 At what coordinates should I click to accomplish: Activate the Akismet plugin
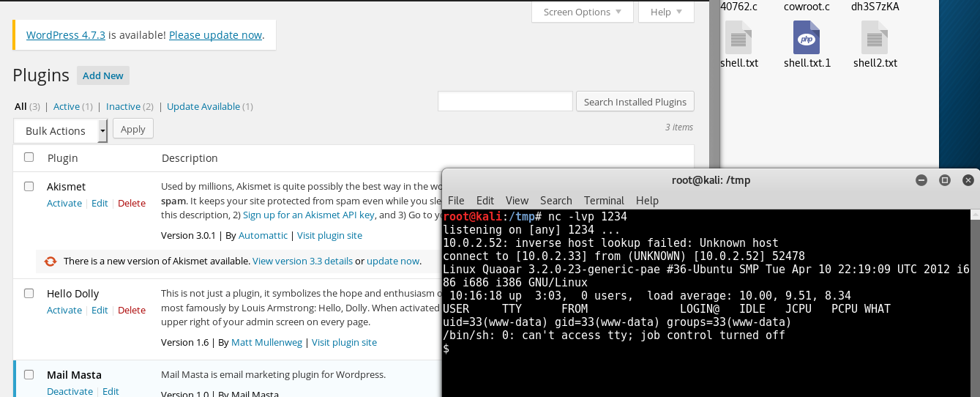64,203
